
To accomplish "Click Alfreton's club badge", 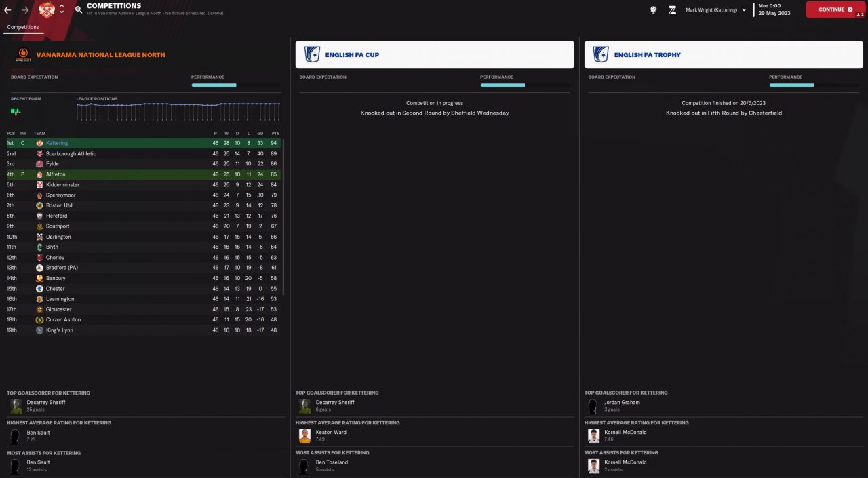I will tap(39, 174).
